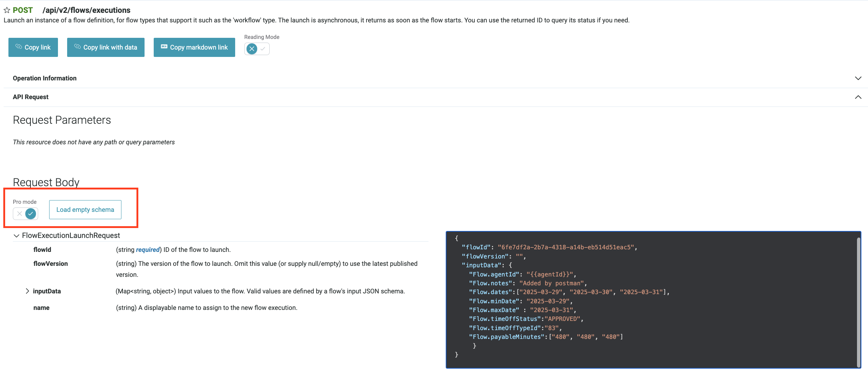Click the green POST method label

pyautogui.click(x=22, y=10)
